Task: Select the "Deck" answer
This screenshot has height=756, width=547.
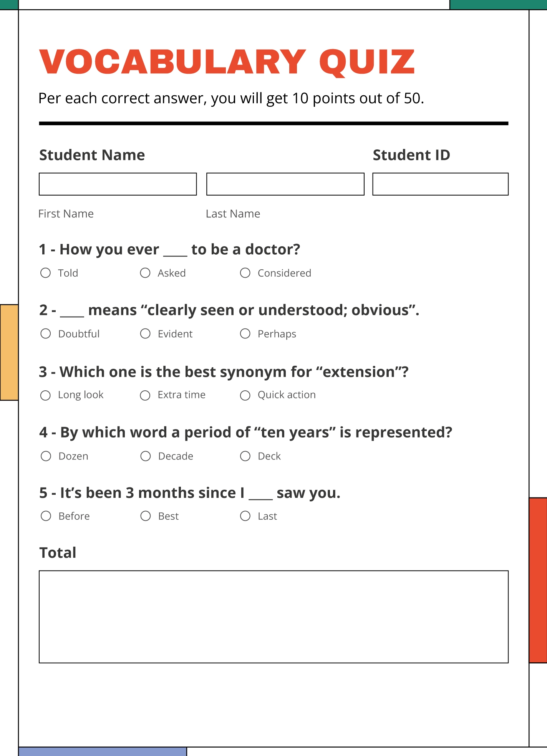Action: point(245,456)
